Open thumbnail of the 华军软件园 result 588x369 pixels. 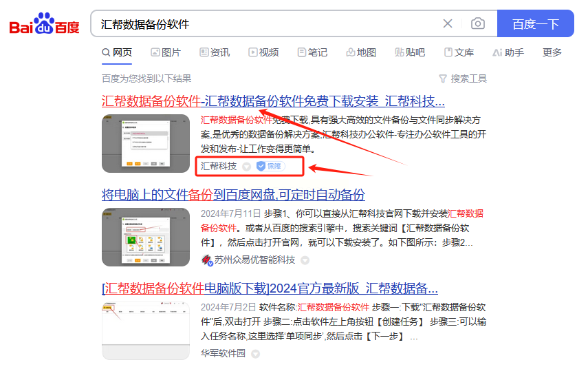(146, 330)
